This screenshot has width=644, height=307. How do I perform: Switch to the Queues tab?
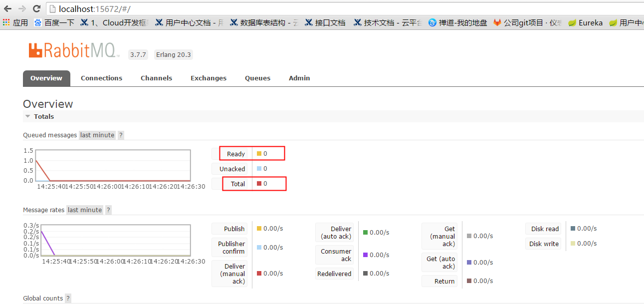(x=257, y=78)
